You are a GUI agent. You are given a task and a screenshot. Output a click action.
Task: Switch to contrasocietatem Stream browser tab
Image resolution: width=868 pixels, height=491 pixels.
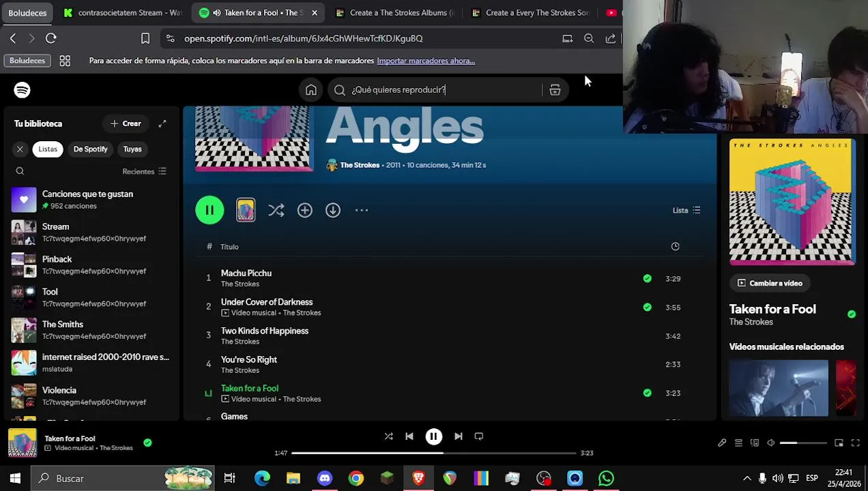(123, 12)
